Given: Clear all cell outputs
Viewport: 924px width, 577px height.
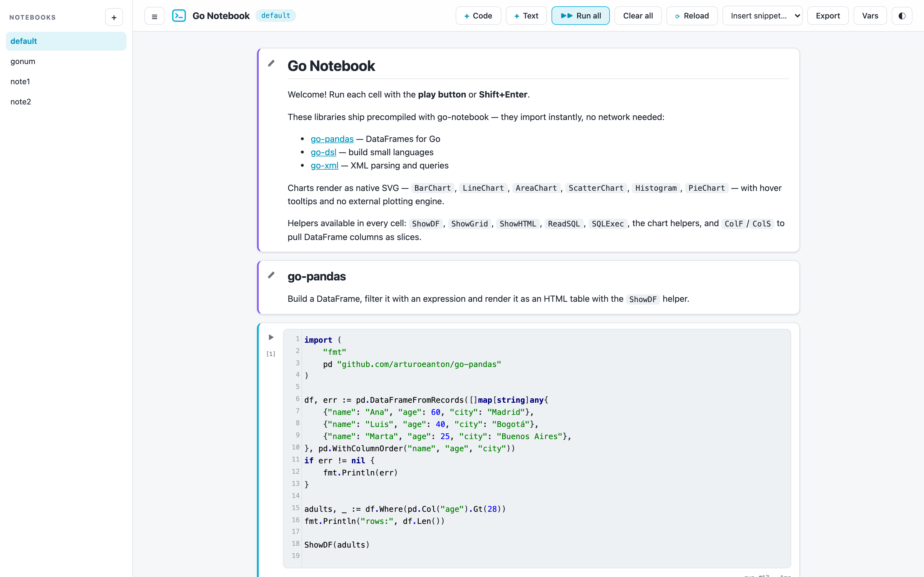Looking at the screenshot, I should pos(638,16).
